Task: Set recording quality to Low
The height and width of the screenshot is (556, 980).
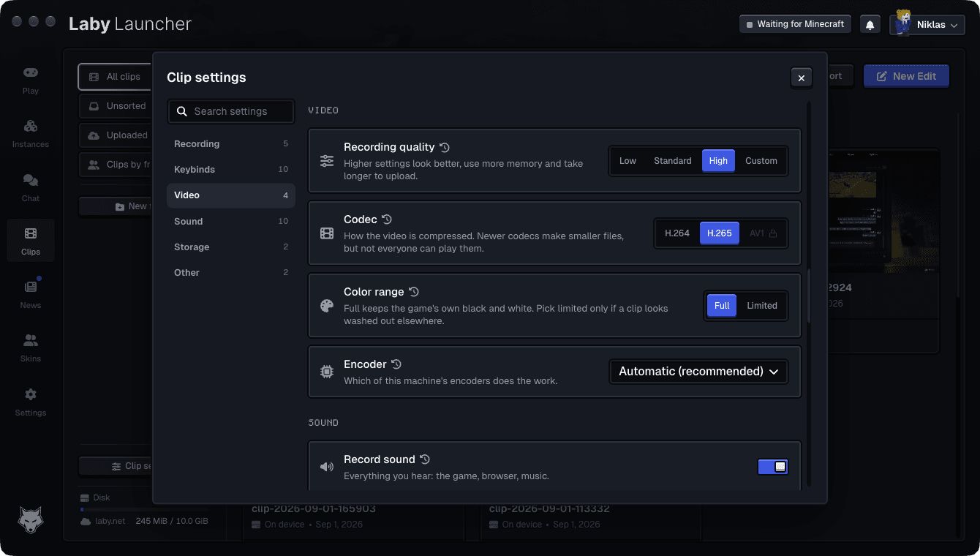Action: pos(627,161)
